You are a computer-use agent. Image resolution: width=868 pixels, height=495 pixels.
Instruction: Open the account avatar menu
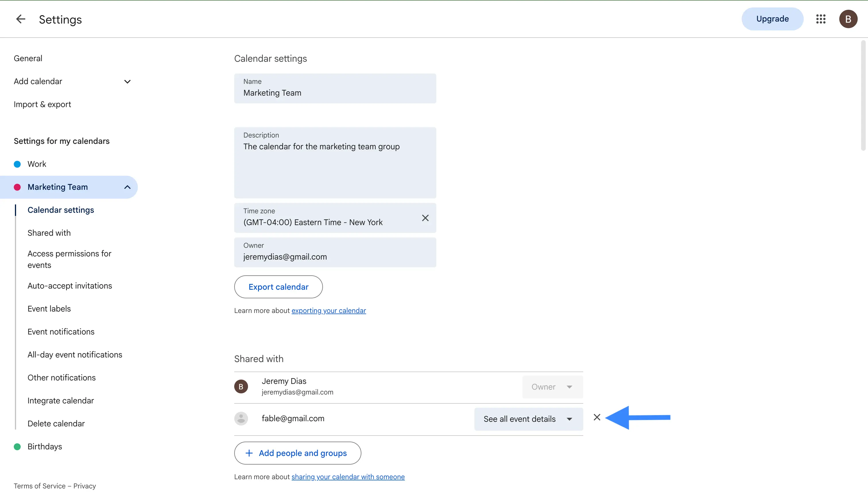pos(848,19)
